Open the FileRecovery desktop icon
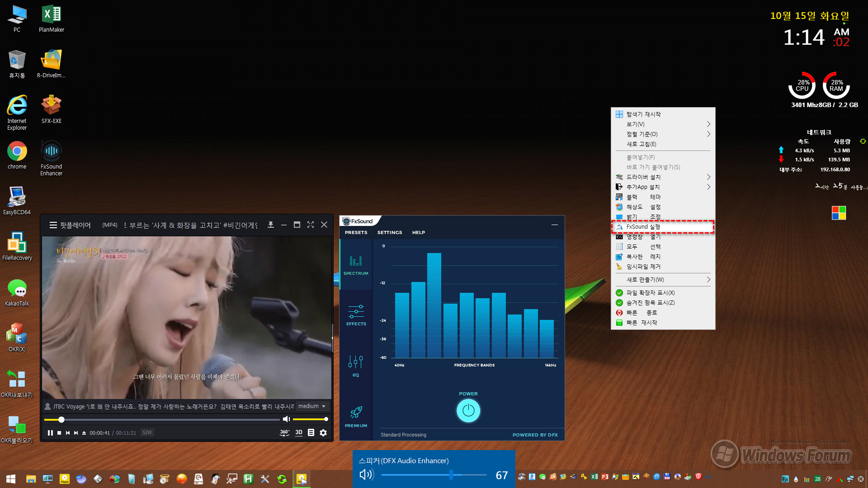This screenshot has height=488, width=868. [17, 246]
